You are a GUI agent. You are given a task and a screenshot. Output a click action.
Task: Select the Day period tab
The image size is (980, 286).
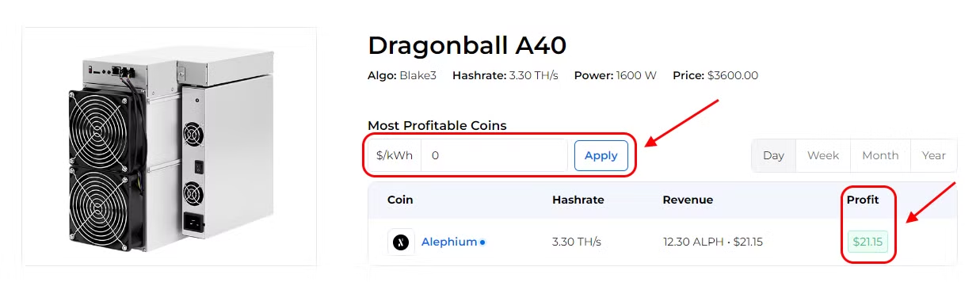pyautogui.click(x=773, y=155)
